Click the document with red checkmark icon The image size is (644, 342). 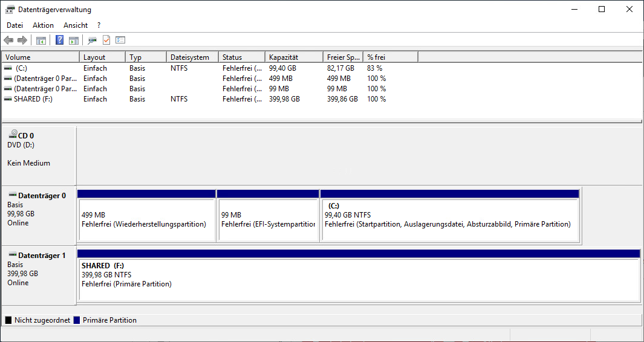pos(106,40)
